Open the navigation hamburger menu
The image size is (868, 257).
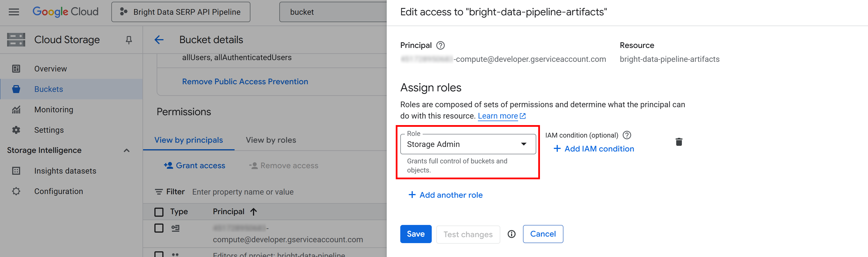pyautogui.click(x=14, y=12)
